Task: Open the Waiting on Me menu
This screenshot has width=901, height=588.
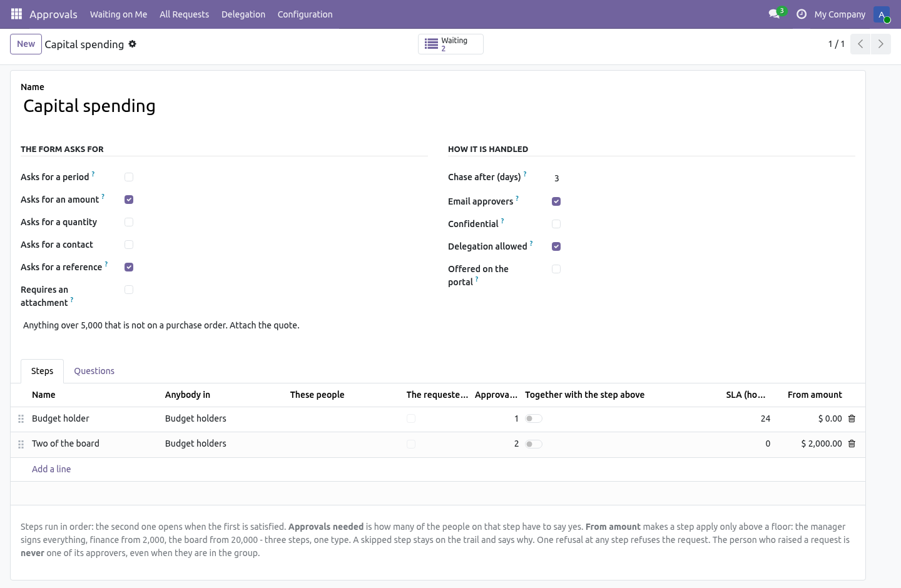Action: 118,14
